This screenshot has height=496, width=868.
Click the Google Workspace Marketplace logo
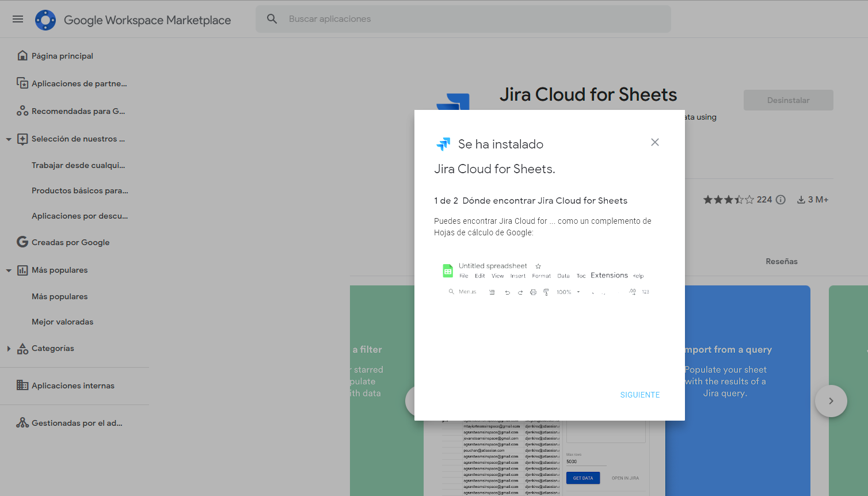coord(45,20)
